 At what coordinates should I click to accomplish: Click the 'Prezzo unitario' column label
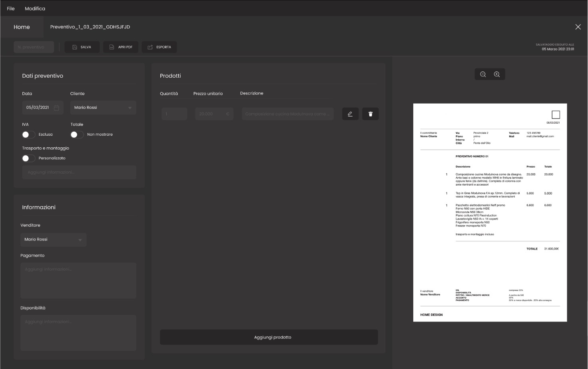click(208, 94)
